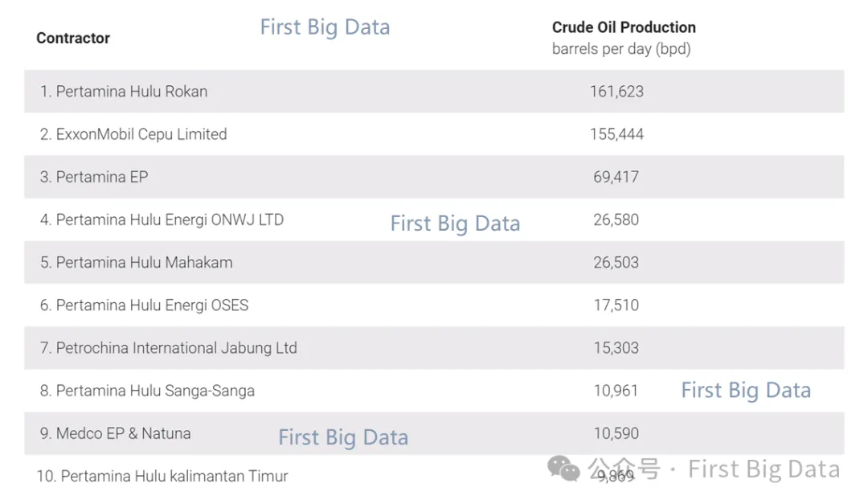This screenshot has height=504, width=868.
Task: Click the 155,444 production value
Action: click(x=616, y=134)
